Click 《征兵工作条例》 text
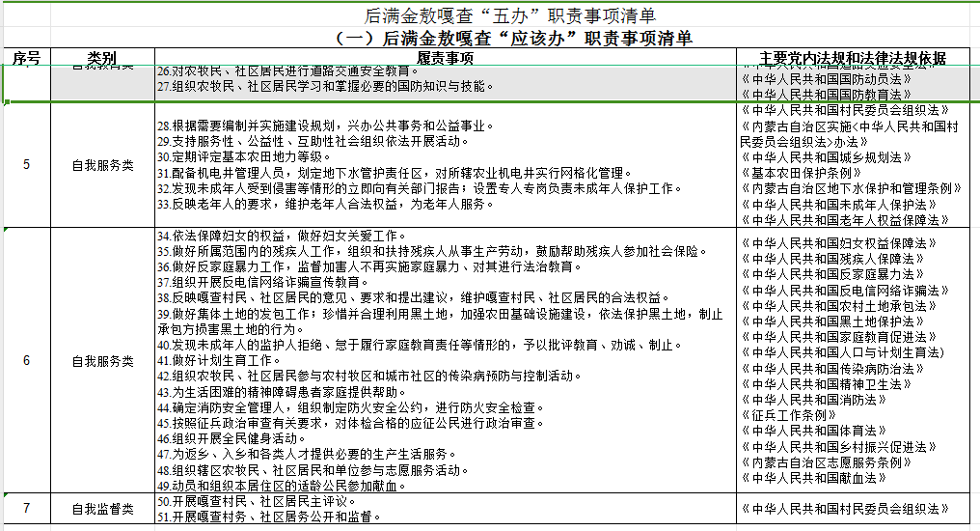Image resolution: width=980 pixels, height=531 pixels. click(789, 415)
